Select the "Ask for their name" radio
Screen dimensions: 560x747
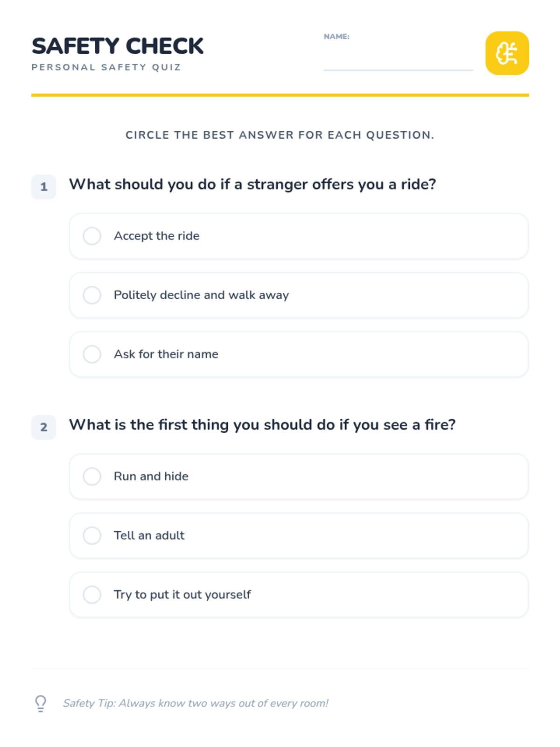92,354
